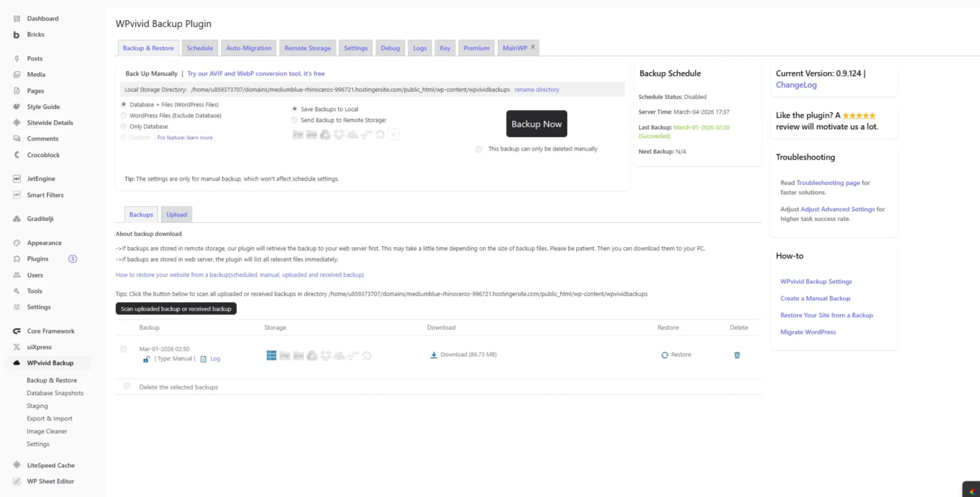Image resolution: width=980 pixels, height=497 pixels.
Task: Click the plus icon to add remote storage
Action: [393, 135]
